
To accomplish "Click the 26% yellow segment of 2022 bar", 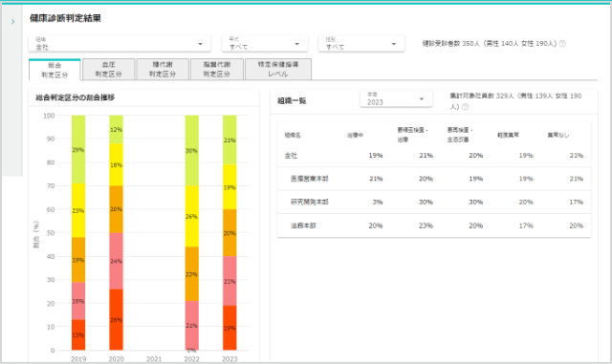I will 191,216.
